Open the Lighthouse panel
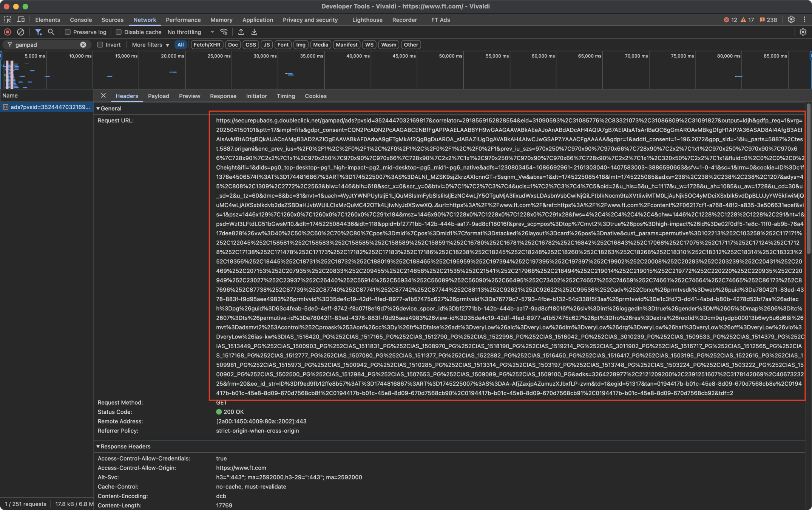Image resolution: width=812 pixels, height=510 pixels. (367, 20)
